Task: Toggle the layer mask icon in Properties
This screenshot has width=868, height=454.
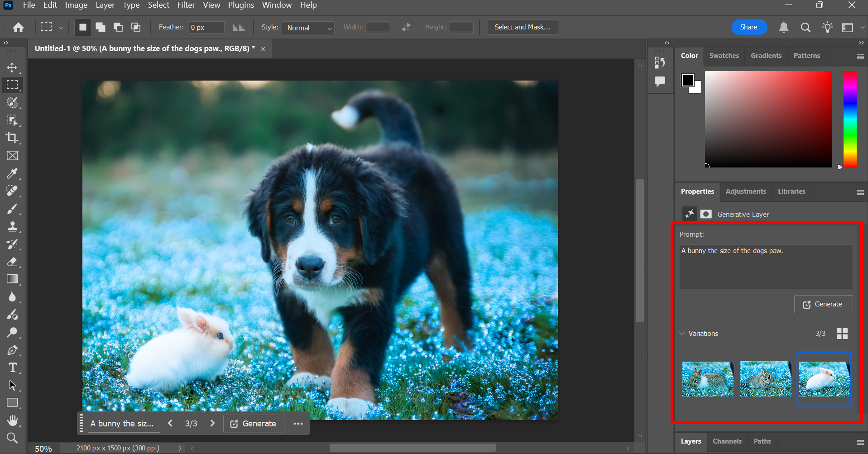Action: [x=706, y=214]
